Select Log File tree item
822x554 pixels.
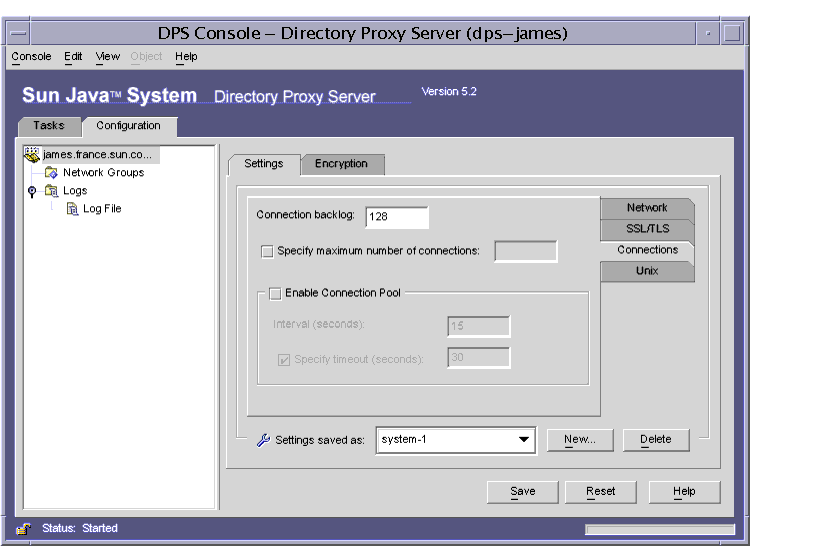(102, 209)
